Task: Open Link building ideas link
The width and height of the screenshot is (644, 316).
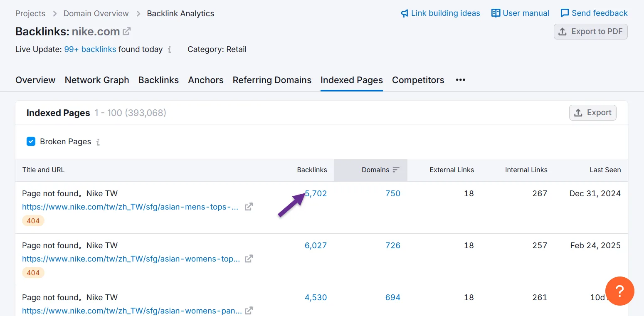Action: coord(440,13)
